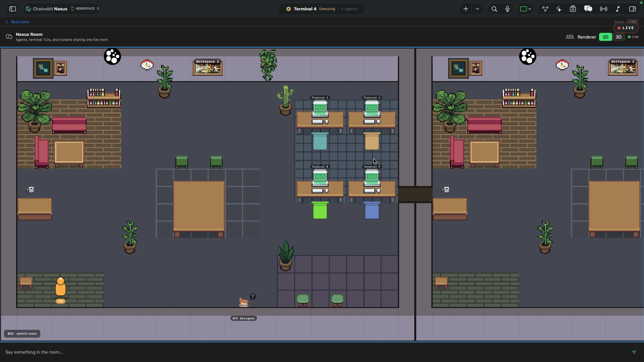The height and width of the screenshot is (362, 644).
Task: Click the participants people icon
Action: click(570, 37)
